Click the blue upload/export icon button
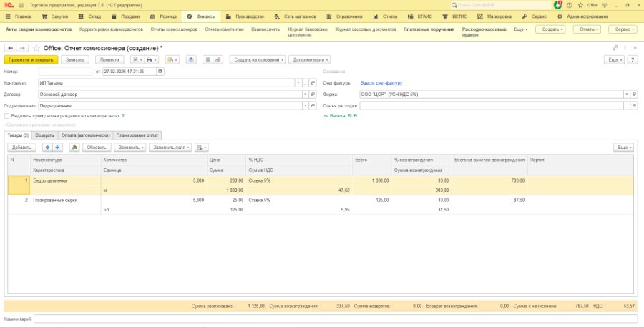The width and height of the screenshot is (644, 328). 190,60
